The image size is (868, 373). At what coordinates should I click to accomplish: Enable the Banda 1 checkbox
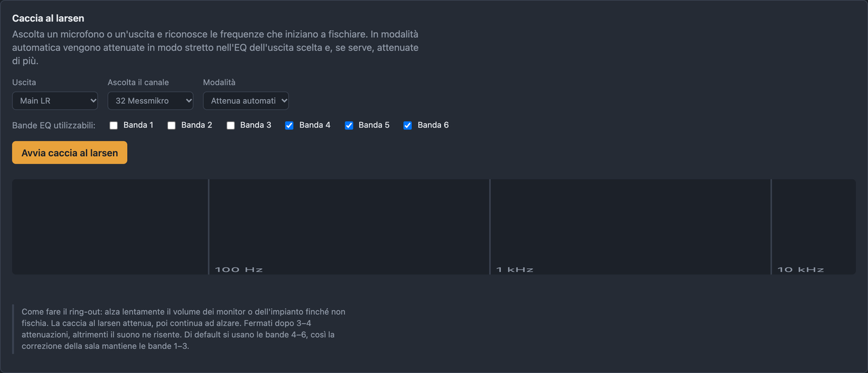(113, 125)
